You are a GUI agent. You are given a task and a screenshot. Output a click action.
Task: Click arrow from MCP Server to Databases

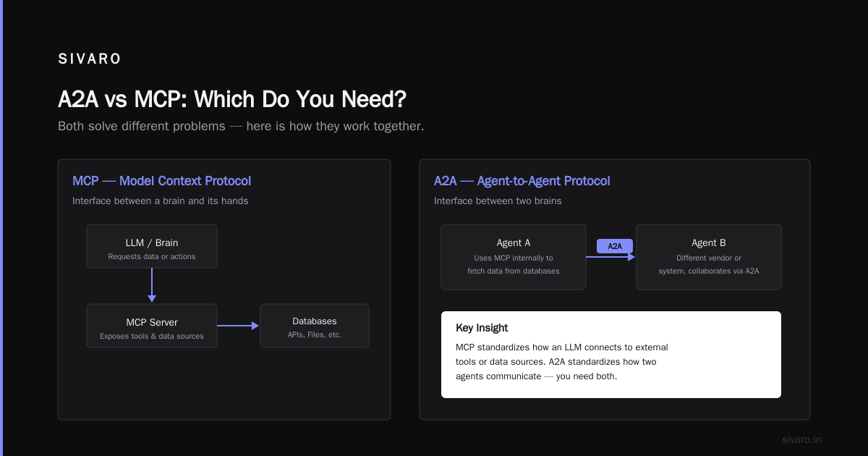point(238,326)
